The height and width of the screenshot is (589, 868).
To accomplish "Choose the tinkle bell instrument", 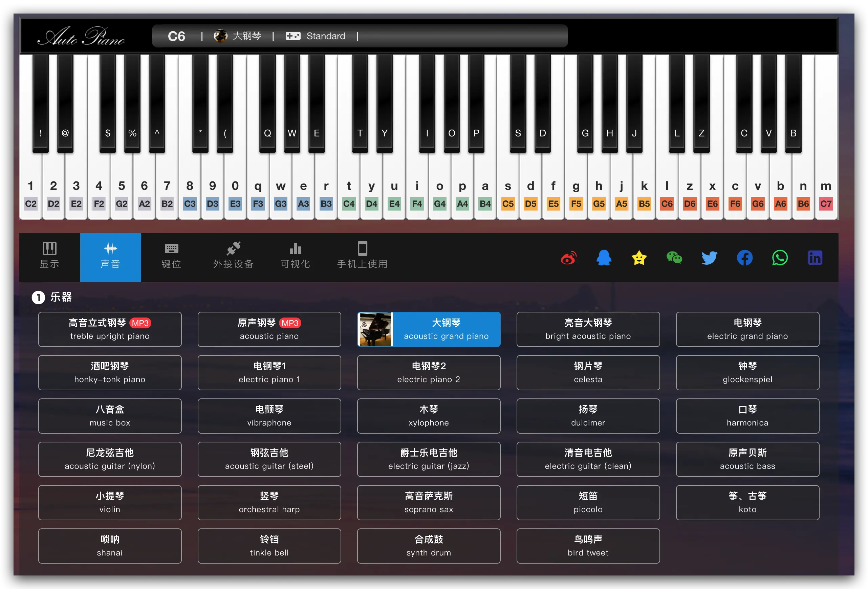I will coord(269,546).
